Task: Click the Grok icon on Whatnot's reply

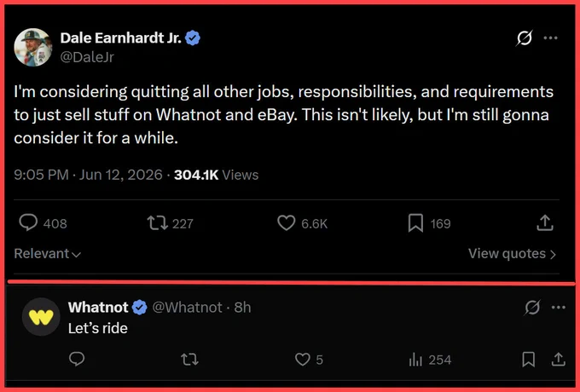Action: [532, 308]
